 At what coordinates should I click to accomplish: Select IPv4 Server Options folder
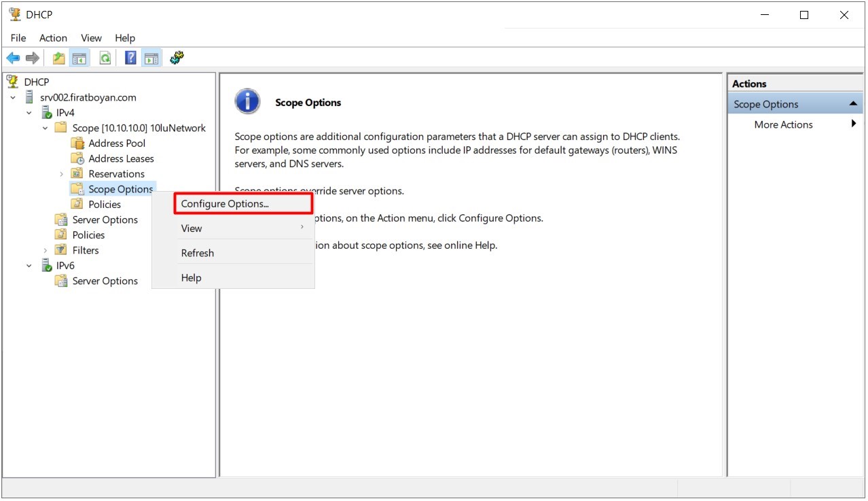(x=105, y=220)
